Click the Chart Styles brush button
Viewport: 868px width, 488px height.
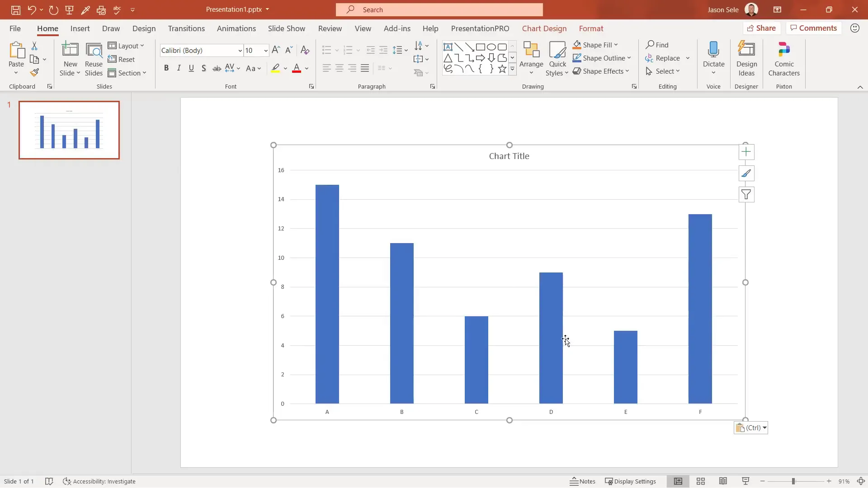click(x=746, y=173)
